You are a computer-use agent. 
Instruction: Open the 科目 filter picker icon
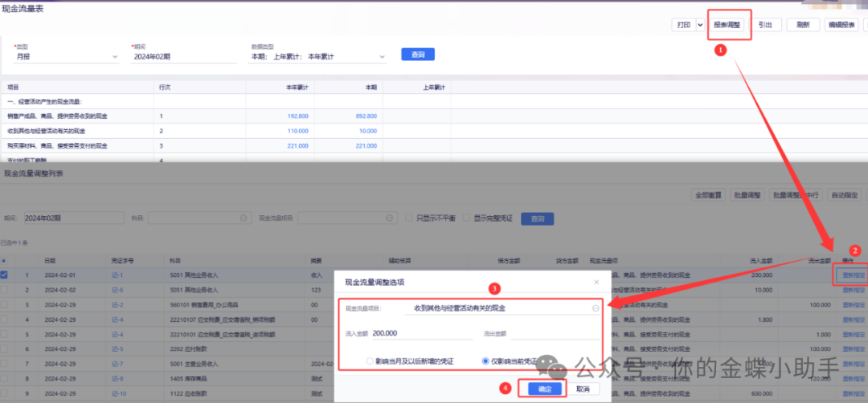click(244, 218)
